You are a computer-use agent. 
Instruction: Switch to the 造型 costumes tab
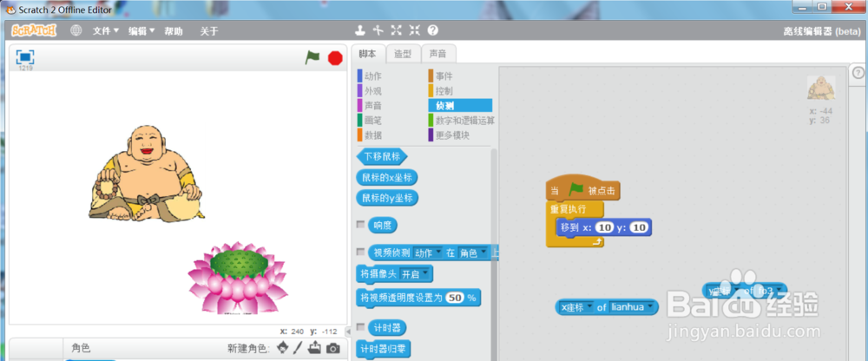pyautogui.click(x=403, y=54)
